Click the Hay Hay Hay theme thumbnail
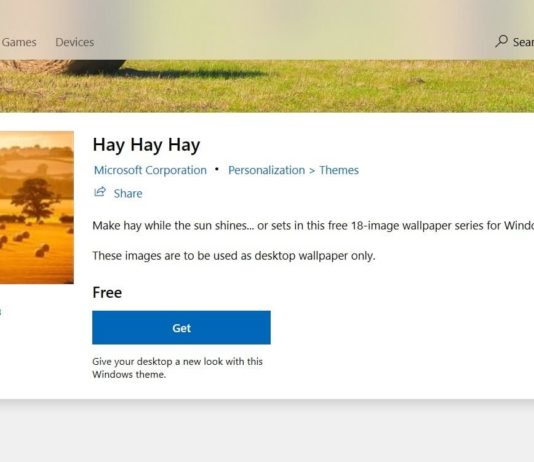The width and height of the screenshot is (534, 462). point(36,207)
